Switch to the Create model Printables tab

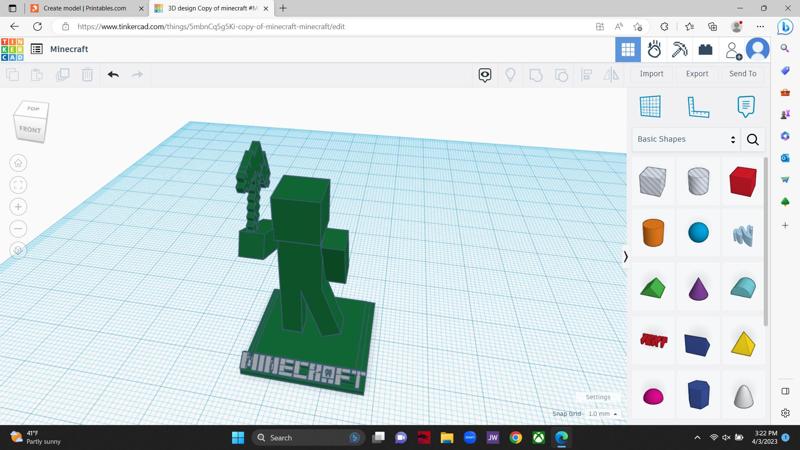pyautogui.click(x=86, y=8)
